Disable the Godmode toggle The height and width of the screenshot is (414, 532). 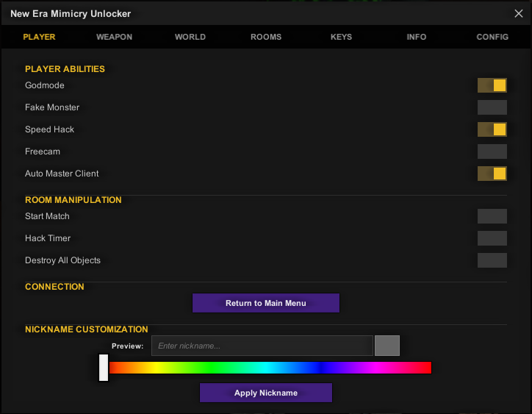(492, 85)
